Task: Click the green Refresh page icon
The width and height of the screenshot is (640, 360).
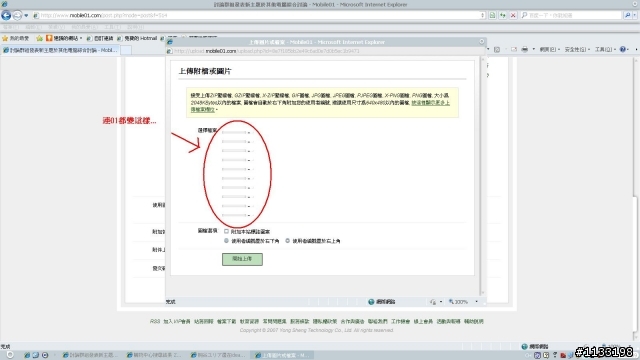Action: (503, 16)
